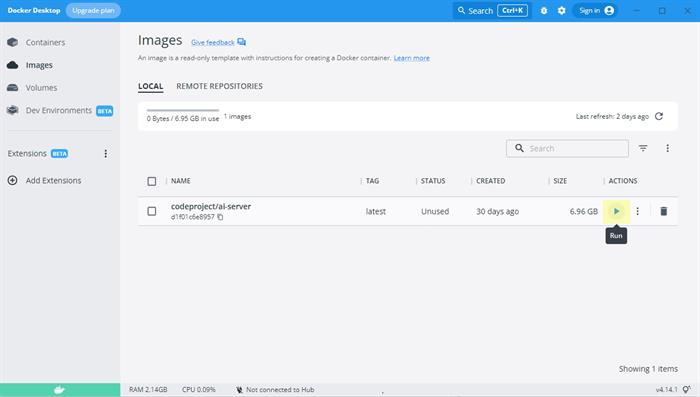Sort by the NAME column header
The width and height of the screenshot is (700, 397).
(181, 181)
